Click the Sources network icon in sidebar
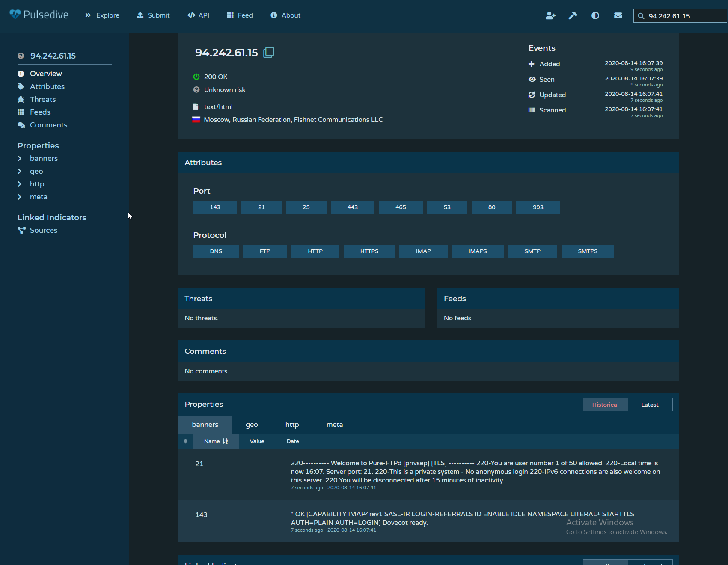The width and height of the screenshot is (728, 565). pyautogui.click(x=21, y=230)
